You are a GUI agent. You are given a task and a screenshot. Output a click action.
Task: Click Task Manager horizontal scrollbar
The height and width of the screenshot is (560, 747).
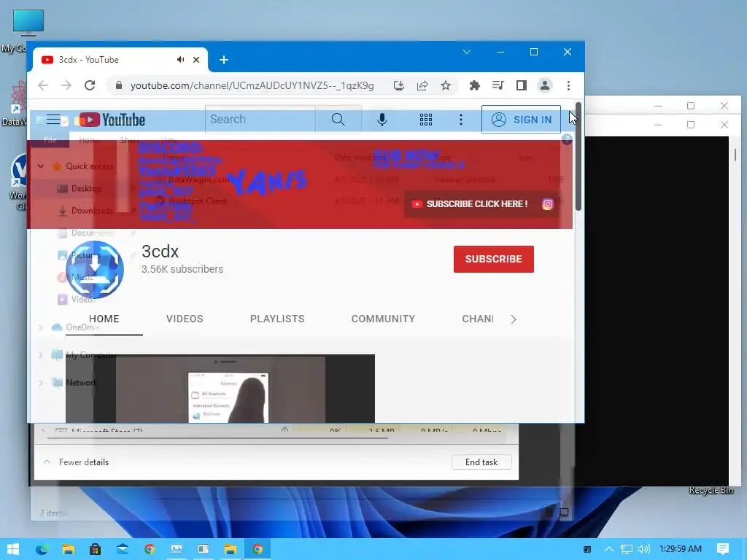click(x=217, y=437)
